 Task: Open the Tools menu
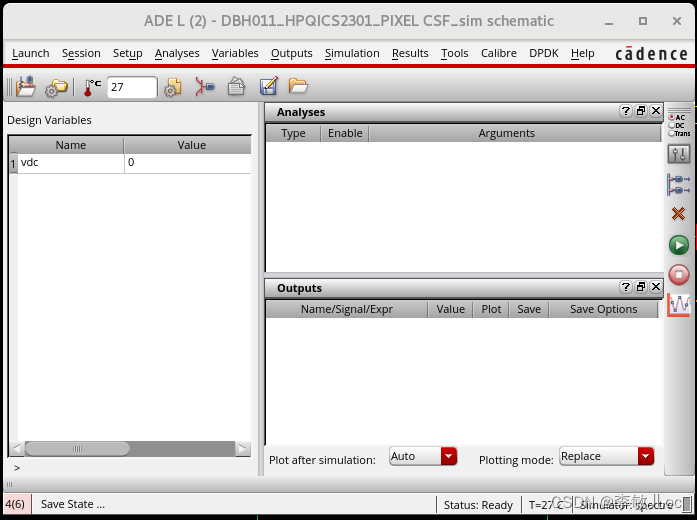[x=454, y=53]
